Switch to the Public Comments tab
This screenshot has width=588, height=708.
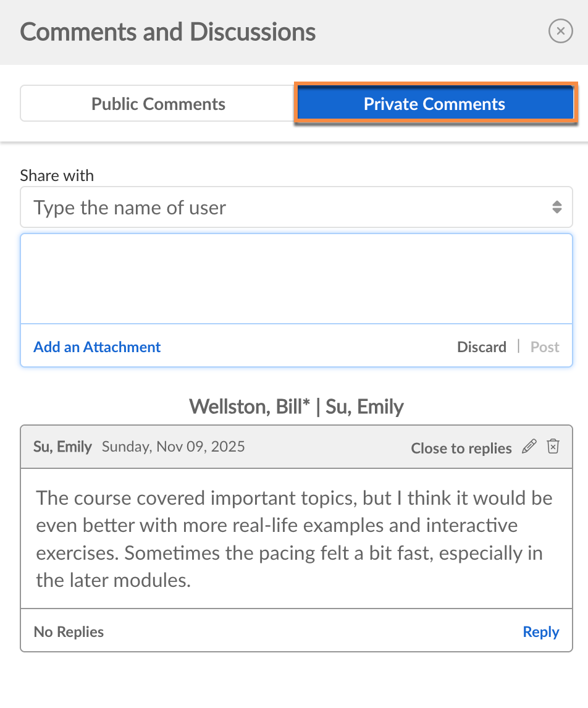point(158,104)
